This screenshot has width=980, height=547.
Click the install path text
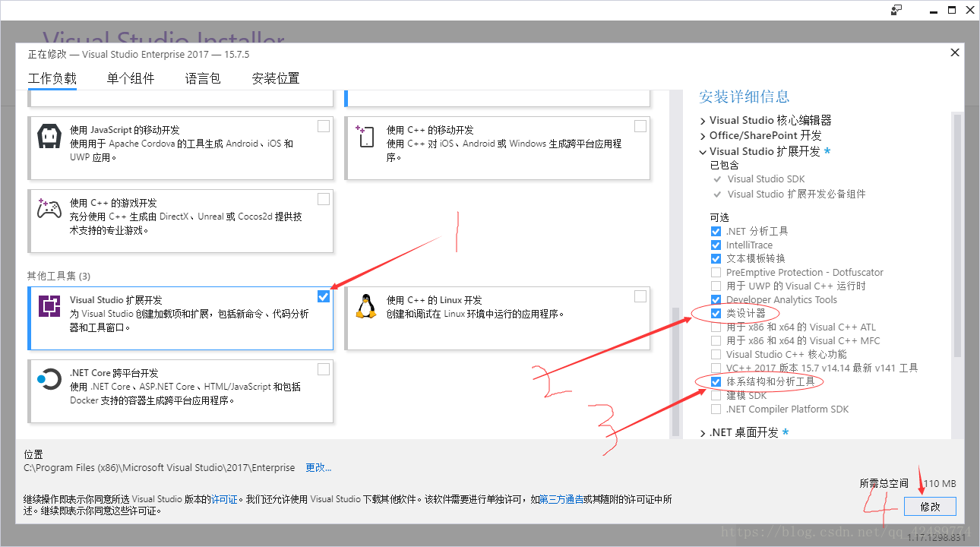click(160, 467)
